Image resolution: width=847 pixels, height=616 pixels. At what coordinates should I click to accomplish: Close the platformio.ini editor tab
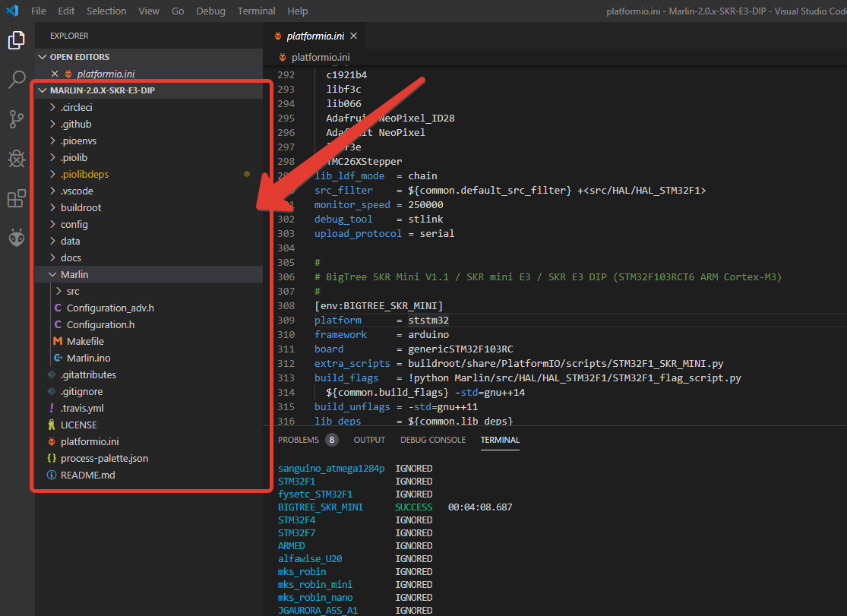(x=353, y=36)
